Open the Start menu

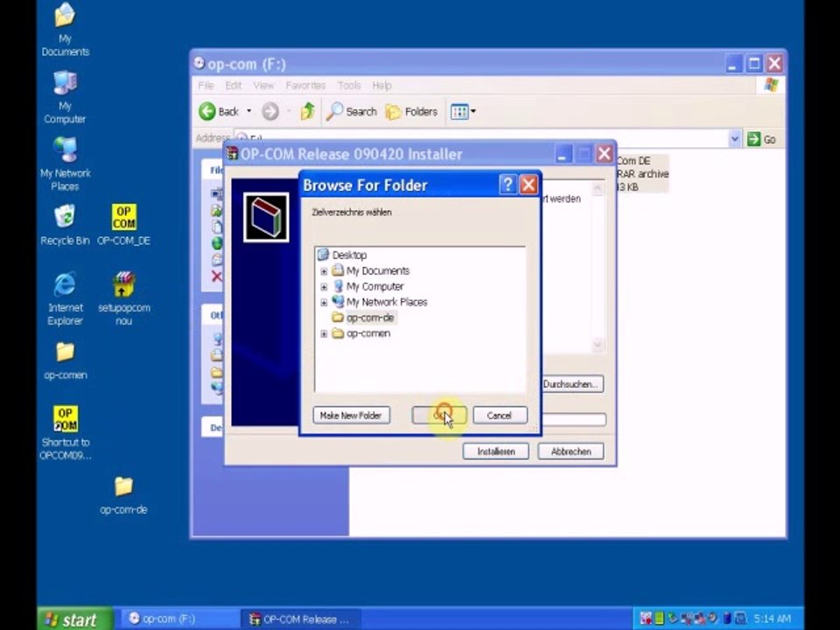point(75,619)
